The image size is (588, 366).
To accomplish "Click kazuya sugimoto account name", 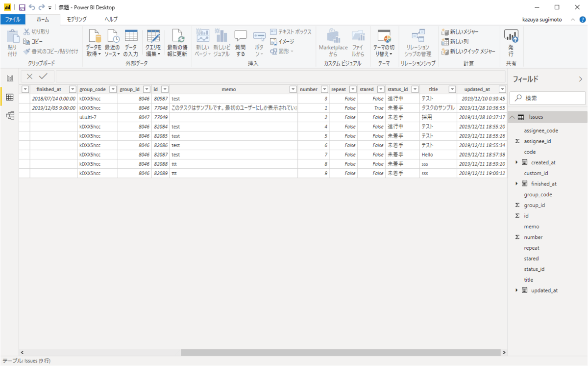I will 542,20.
